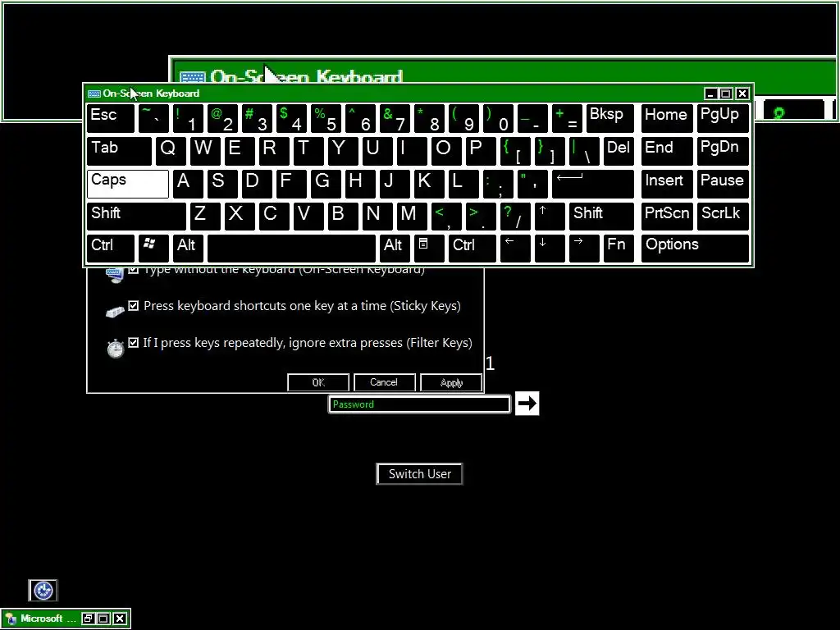Click the number 5 key
840x630 pixels.
326,118
